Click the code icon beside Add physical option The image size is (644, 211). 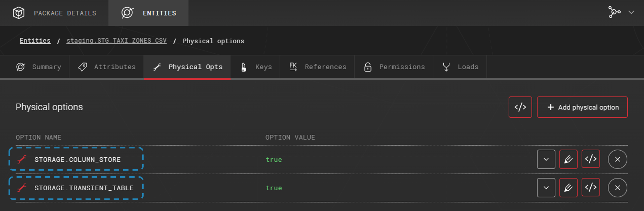tap(520, 107)
